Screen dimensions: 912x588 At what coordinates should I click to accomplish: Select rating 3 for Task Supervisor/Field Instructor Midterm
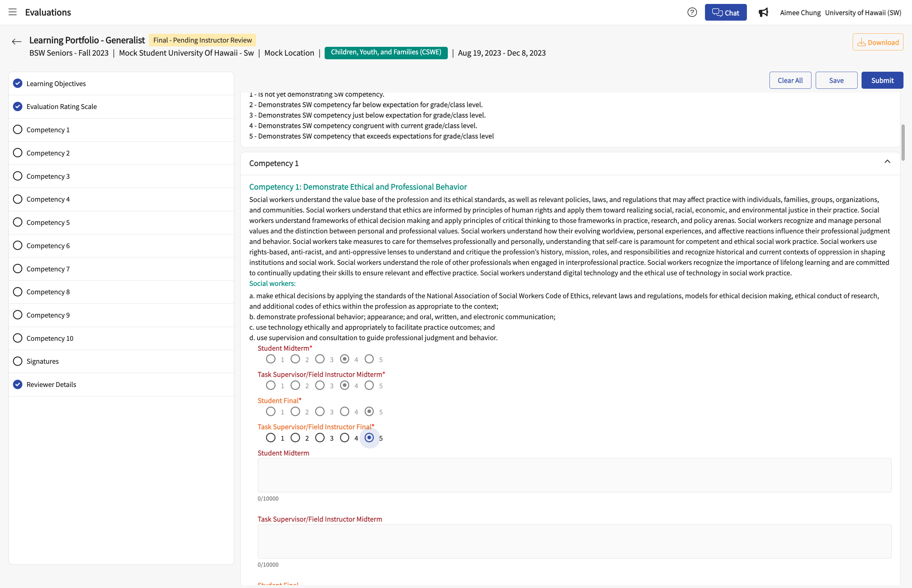(320, 385)
